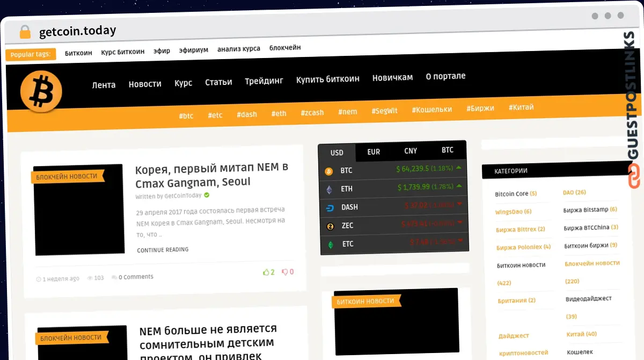Image resolution: width=644 pixels, height=360 pixels.
Task: Click the BTC coin icon in ticker
Action: tap(329, 171)
